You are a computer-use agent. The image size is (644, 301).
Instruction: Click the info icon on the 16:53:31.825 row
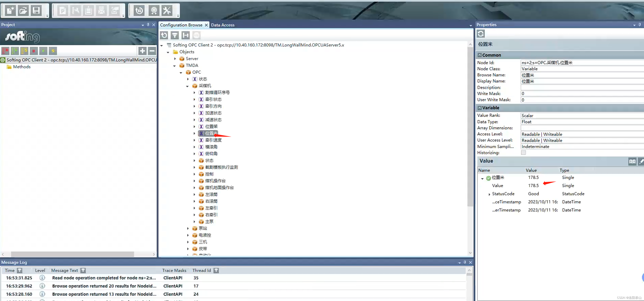pyautogui.click(x=42, y=278)
